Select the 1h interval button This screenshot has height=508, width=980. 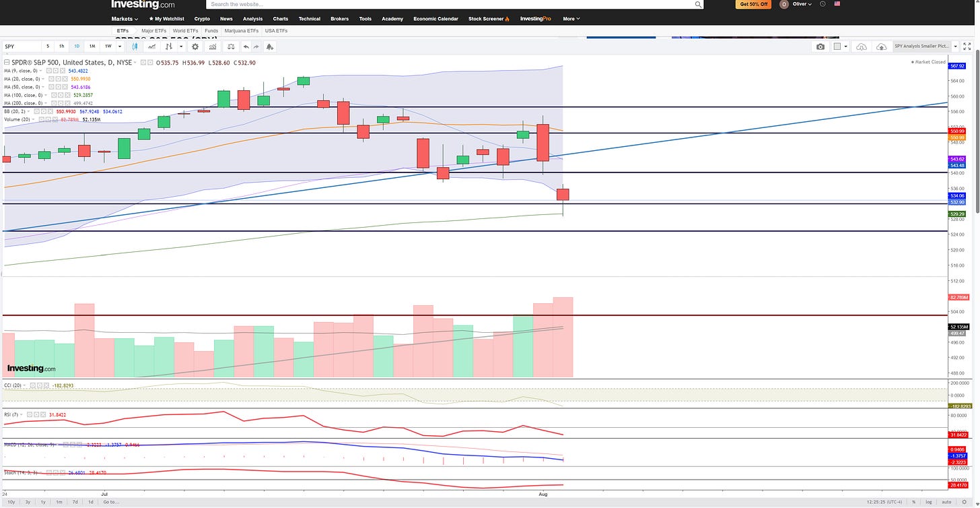62,46
